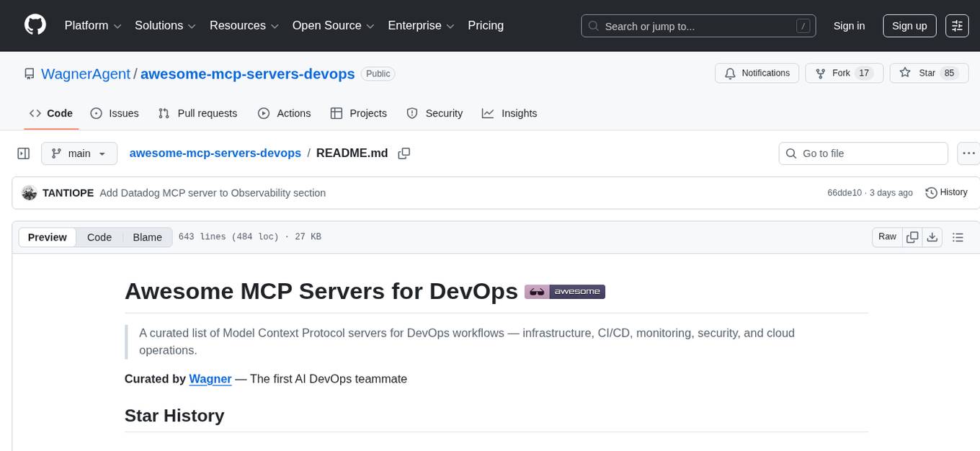Collapse the file tree side panel icon
This screenshot has width=980, height=451.
point(23,153)
